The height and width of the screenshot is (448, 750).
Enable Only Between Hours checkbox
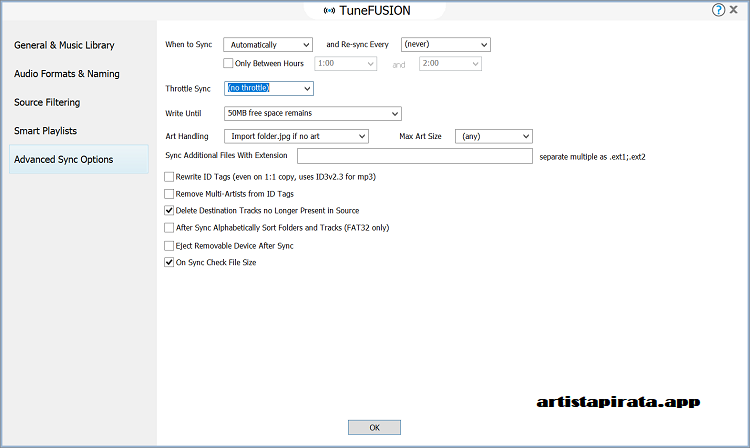[228, 63]
